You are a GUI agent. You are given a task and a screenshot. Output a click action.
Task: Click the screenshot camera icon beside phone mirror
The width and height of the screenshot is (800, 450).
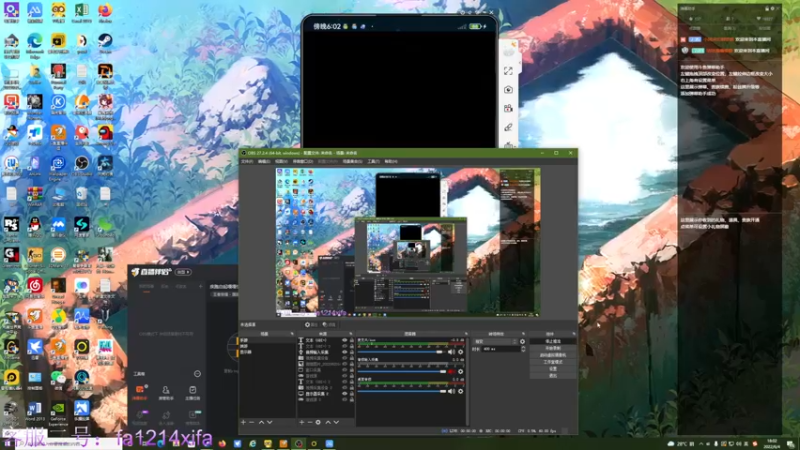[x=508, y=90]
